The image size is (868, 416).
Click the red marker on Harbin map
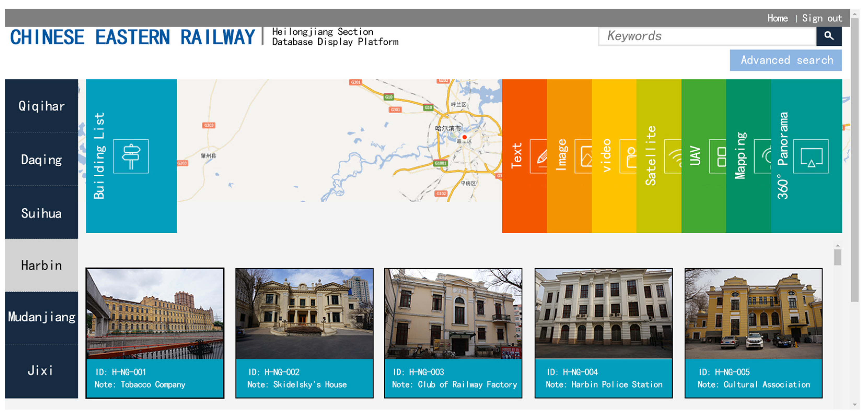[x=464, y=137]
